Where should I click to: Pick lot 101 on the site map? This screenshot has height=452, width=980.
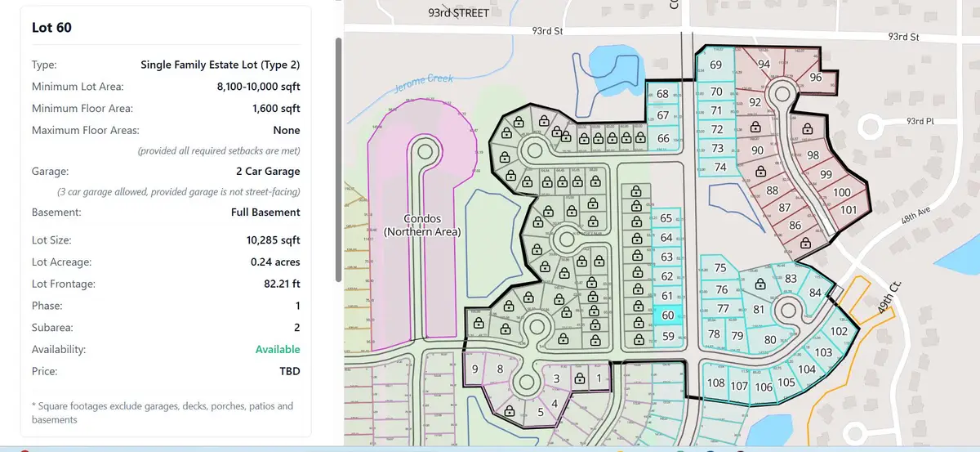[x=849, y=210]
